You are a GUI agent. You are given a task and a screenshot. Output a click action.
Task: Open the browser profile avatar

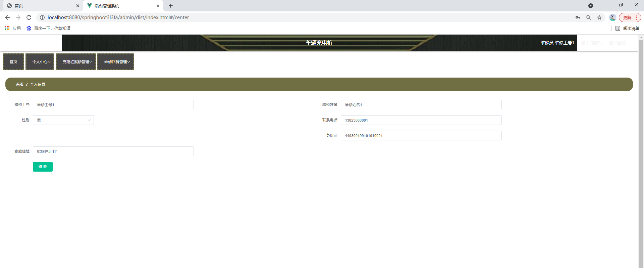612,17
